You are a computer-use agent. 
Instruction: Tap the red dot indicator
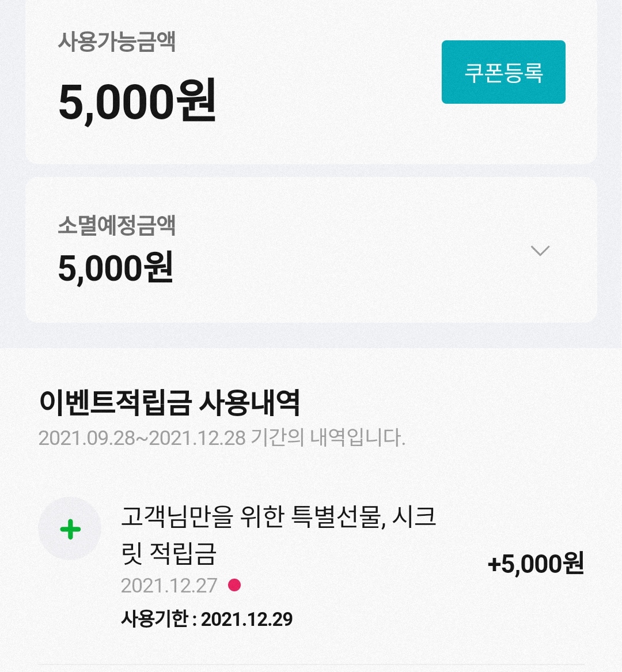point(234,586)
